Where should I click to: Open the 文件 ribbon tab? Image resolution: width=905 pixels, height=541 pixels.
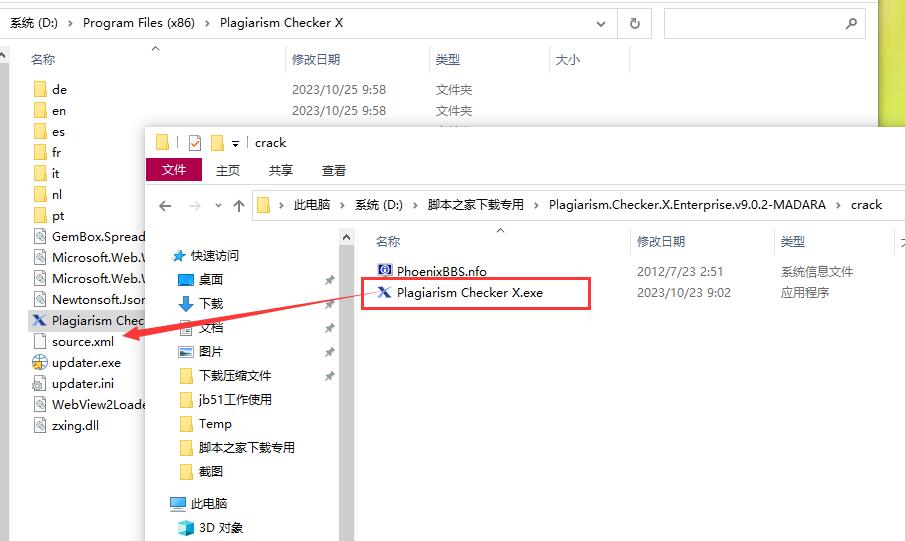click(174, 170)
